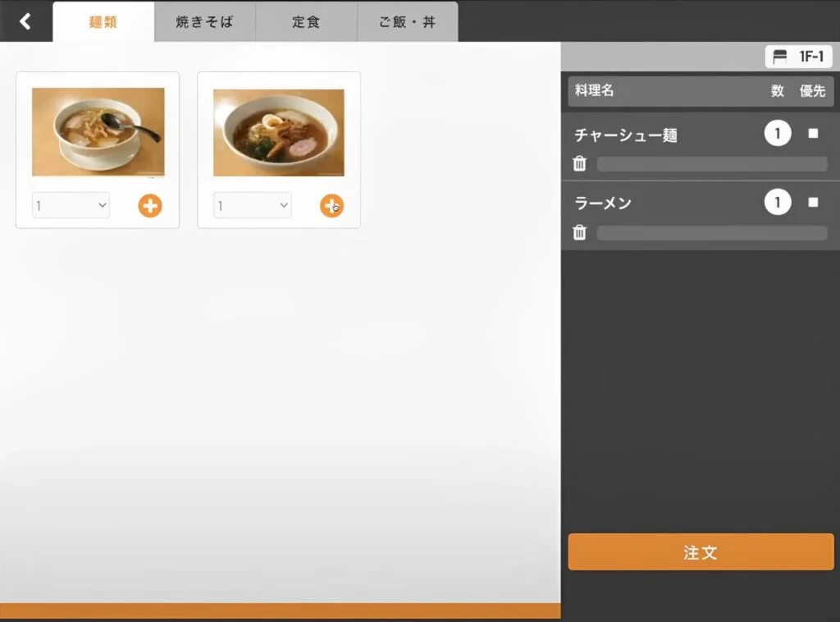Switch to the 焼きそば tab
840x622 pixels.
[204, 22]
